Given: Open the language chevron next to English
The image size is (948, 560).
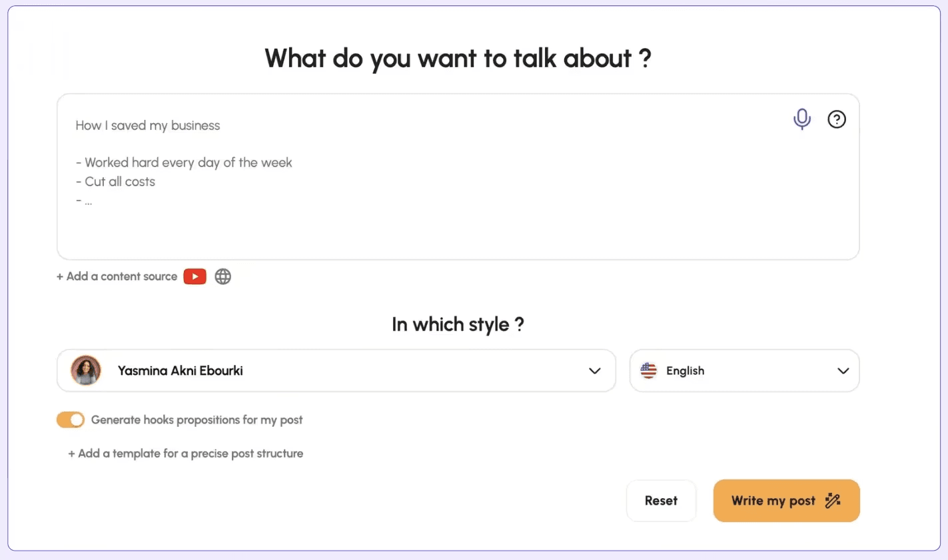Looking at the screenshot, I should pyautogui.click(x=843, y=370).
